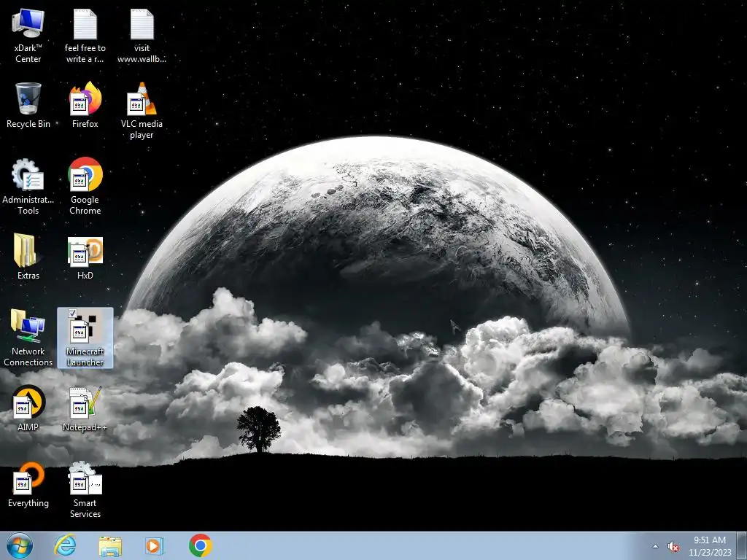Open the Windows Start menu orb

point(20,545)
